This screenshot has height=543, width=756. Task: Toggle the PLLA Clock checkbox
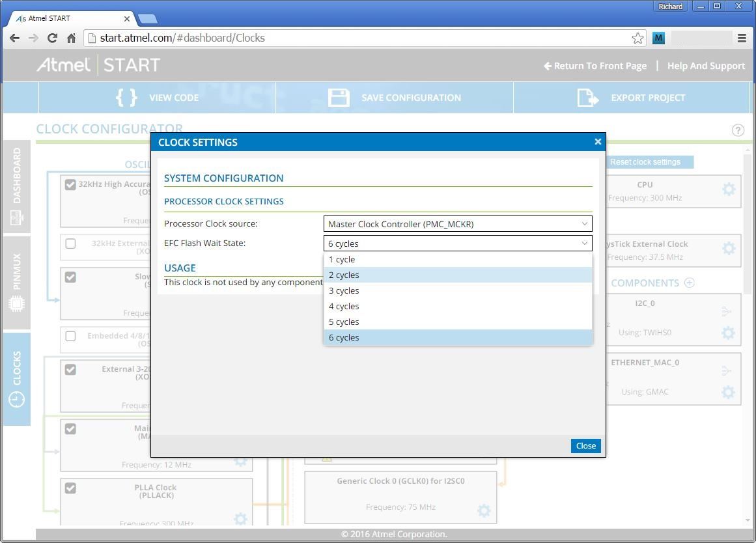pyautogui.click(x=70, y=488)
